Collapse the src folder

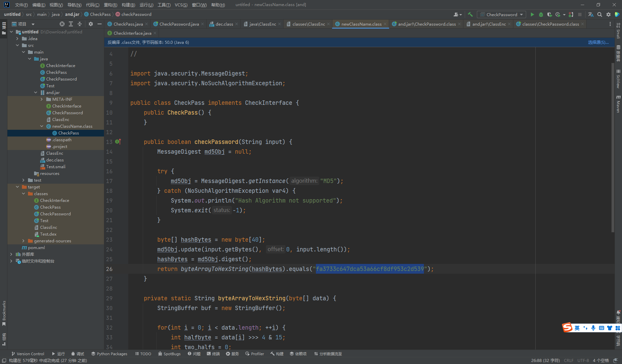[18, 45]
